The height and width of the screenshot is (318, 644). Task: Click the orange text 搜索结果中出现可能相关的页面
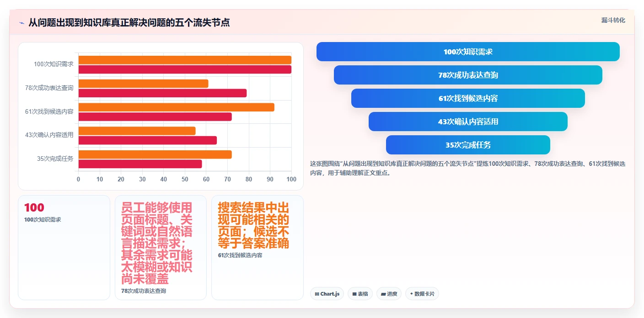pos(254,225)
